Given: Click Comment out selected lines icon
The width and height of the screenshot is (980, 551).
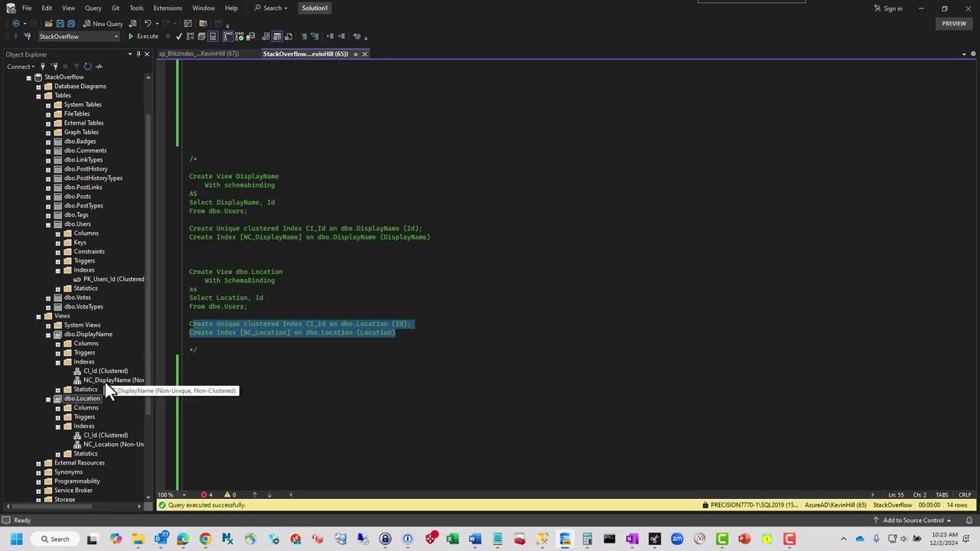Looking at the screenshot, I should click(304, 36).
